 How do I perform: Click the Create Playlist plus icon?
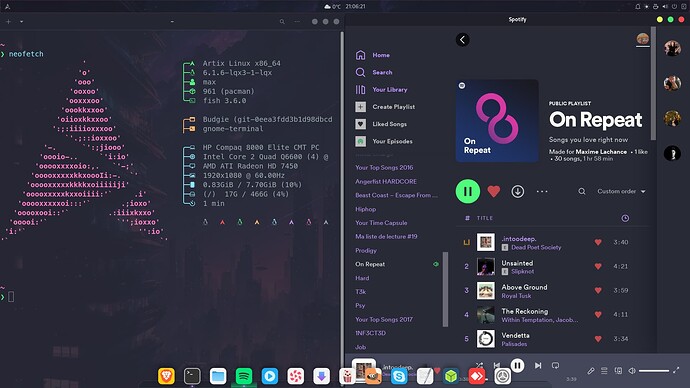click(x=360, y=106)
